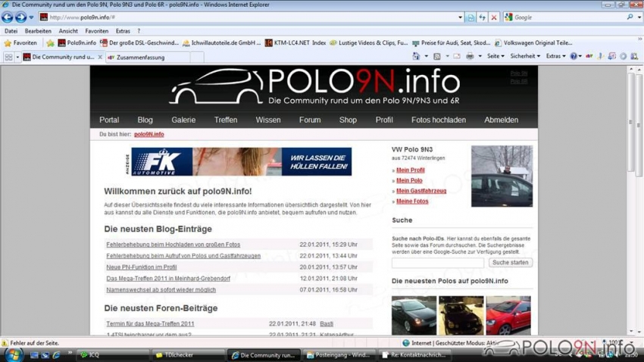Screen dimensions: 644x362
Task: Open the Bearbeiten menu
Action: pos(38,31)
